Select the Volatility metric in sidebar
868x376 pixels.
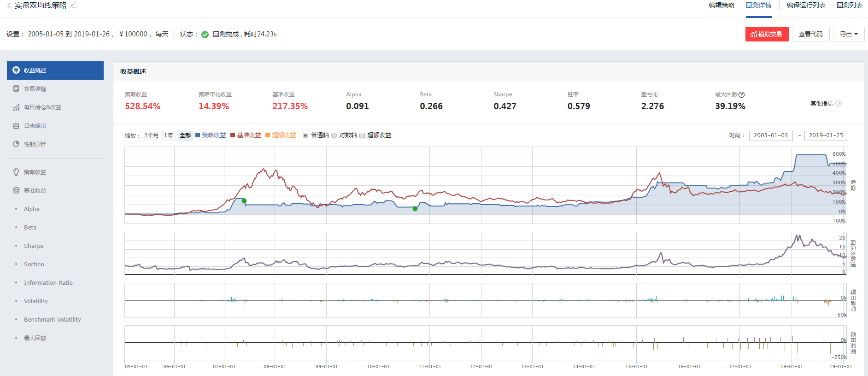[x=36, y=301]
